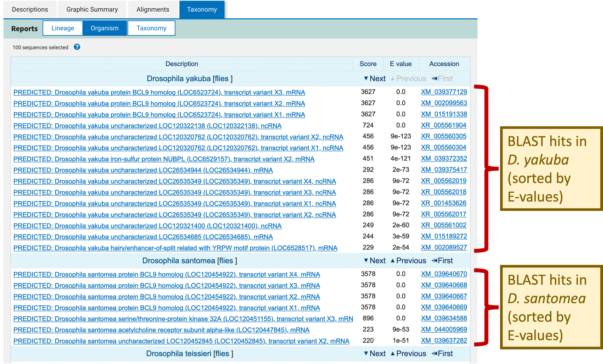
Task: Open accession XM_039640668
Action: [444, 285]
